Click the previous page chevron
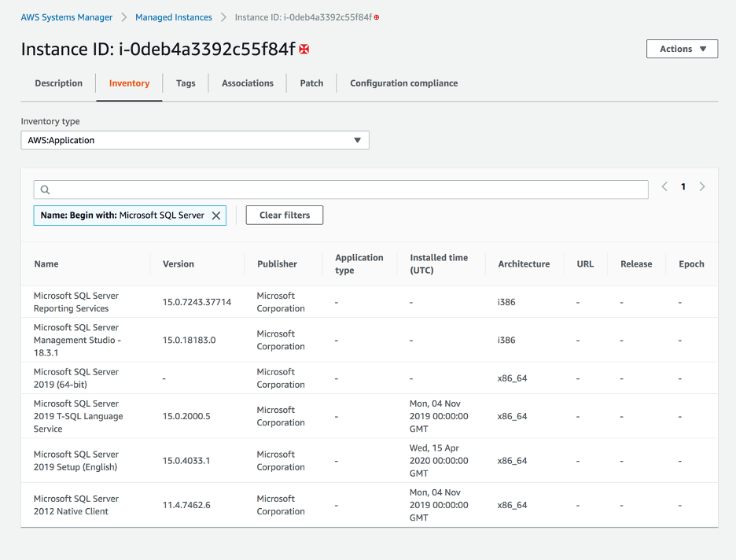Image resolution: width=736 pixels, height=560 pixels. (x=663, y=186)
